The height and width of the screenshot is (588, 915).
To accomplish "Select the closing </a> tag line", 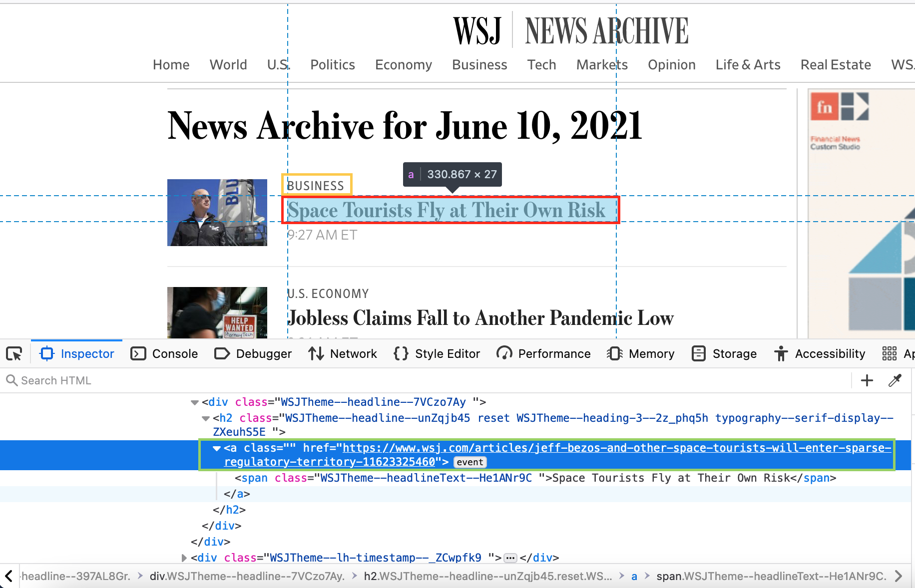I will (x=237, y=494).
